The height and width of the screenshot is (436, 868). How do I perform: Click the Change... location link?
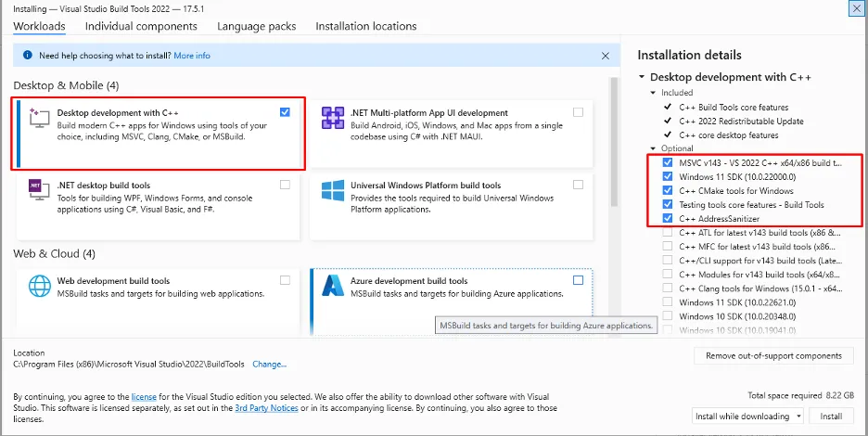click(x=270, y=364)
